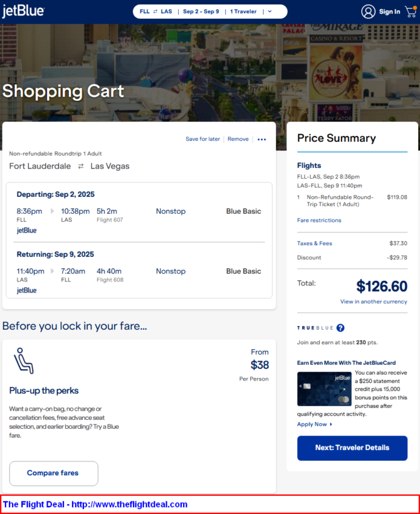Screen dimensions: 420x514
Task: Open the three-dots more options menu
Action: (x=261, y=139)
